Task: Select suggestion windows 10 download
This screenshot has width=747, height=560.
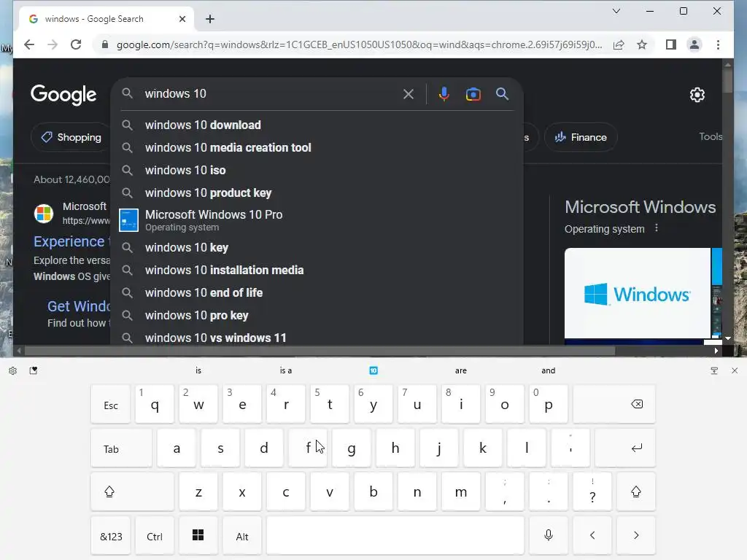Action: click(317, 125)
